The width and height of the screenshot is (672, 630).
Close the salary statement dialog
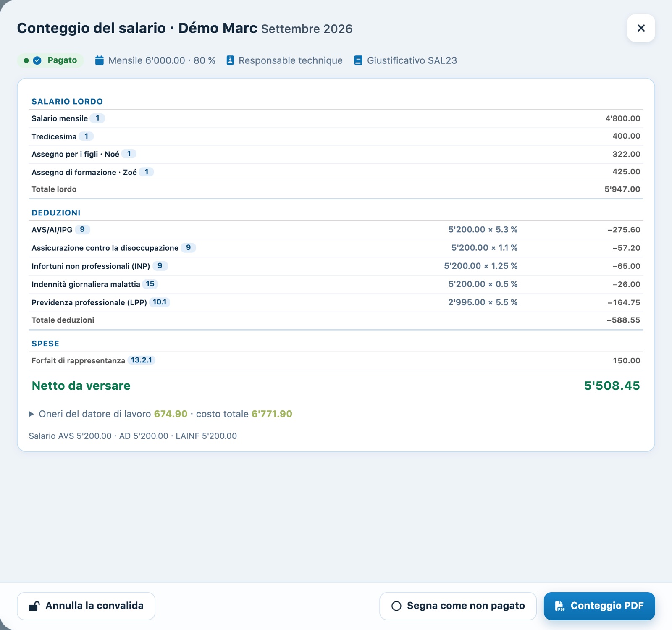coord(641,28)
